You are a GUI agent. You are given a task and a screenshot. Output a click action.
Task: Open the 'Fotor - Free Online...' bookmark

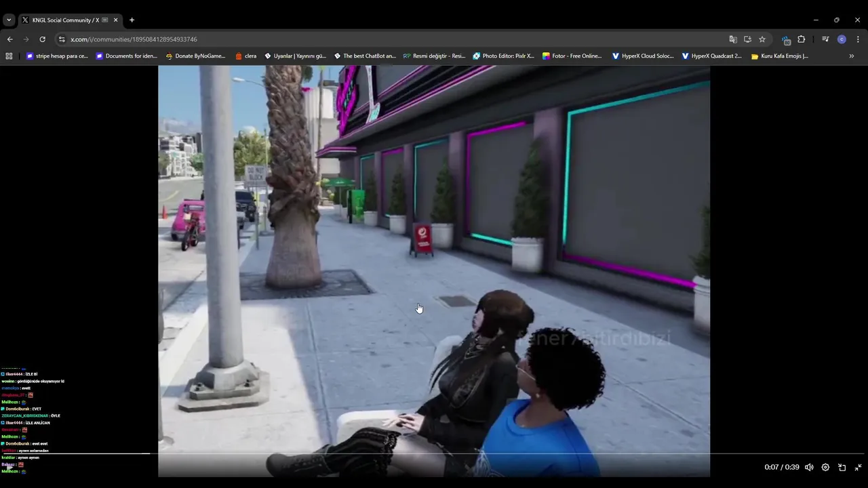[572, 56]
